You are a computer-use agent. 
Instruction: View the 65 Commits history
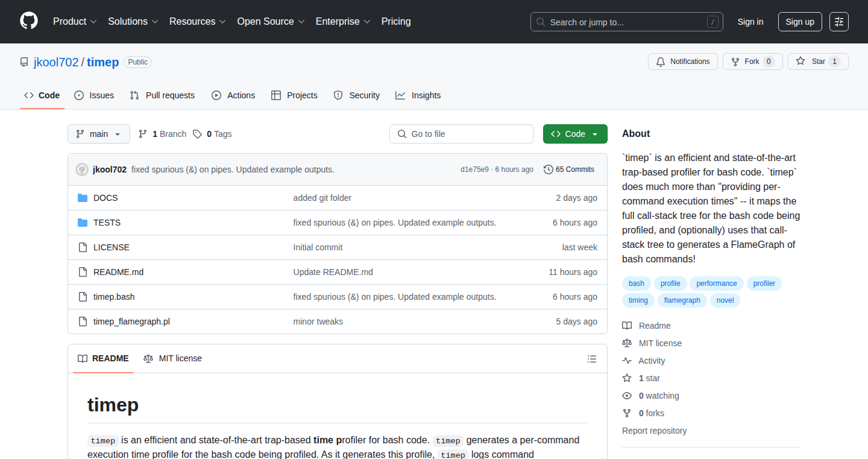click(569, 169)
